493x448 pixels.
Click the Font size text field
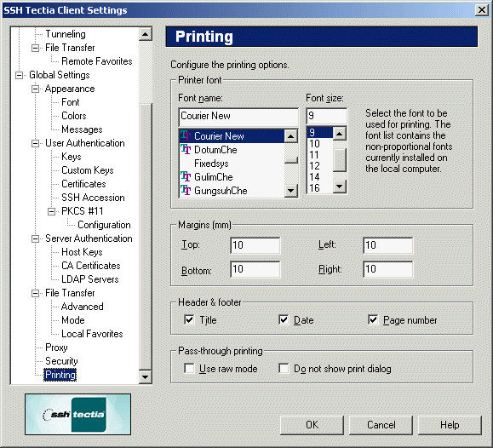coord(327,116)
